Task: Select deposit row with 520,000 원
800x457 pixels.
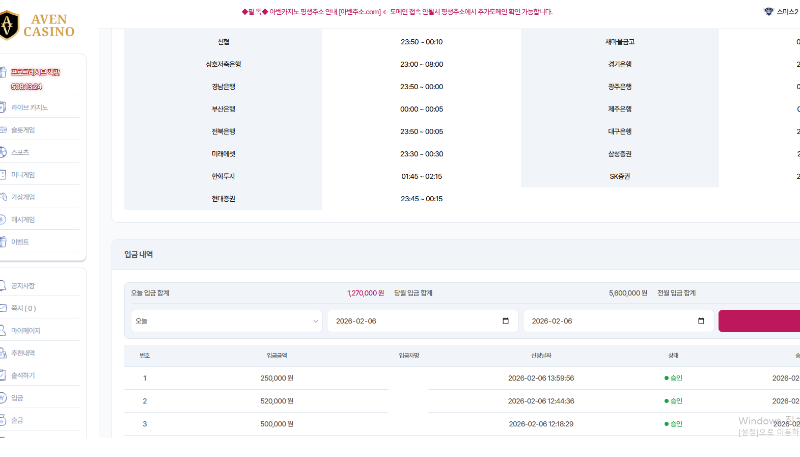Action: [x=277, y=401]
